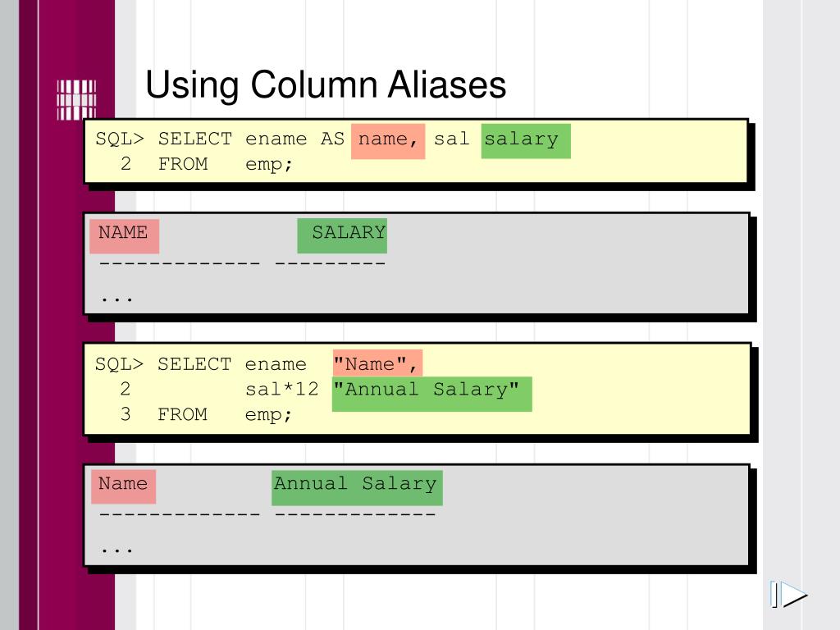The height and width of the screenshot is (630, 840).
Task: Select the green highlighted "salary" alias
Action: (x=524, y=139)
